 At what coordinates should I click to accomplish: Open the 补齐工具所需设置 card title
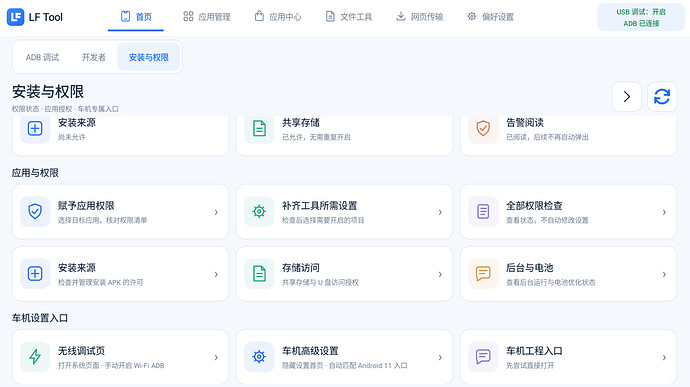pyautogui.click(x=319, y=206)
